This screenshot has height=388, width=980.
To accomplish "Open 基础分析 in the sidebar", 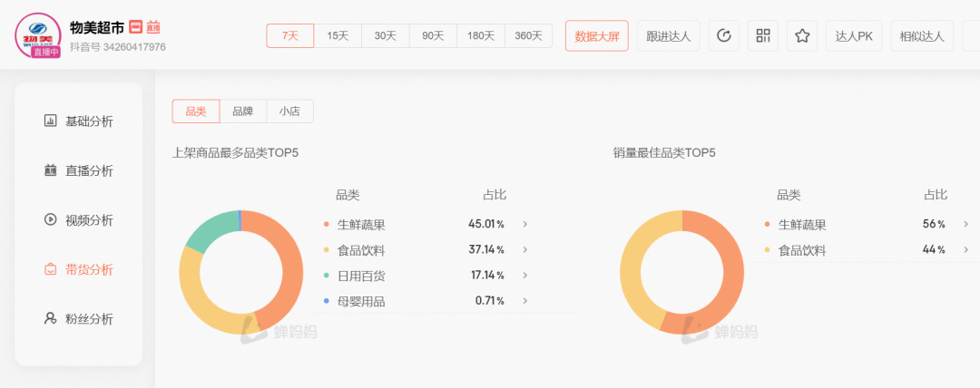I will (79, 121).
